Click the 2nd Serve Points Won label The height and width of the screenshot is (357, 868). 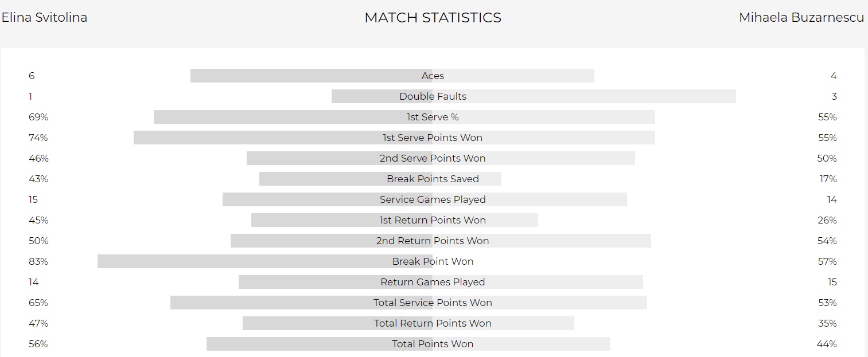[433, 158]
